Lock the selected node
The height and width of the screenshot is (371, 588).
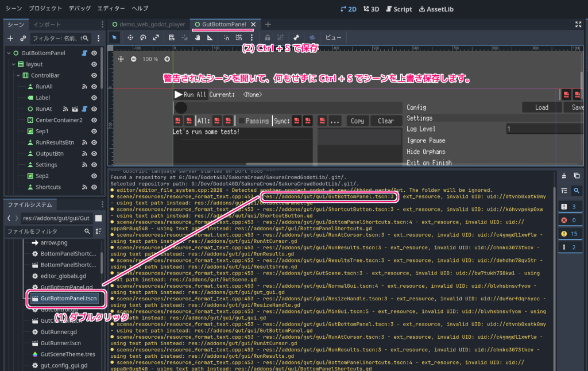pyautogui.click(x=268, y=37)
